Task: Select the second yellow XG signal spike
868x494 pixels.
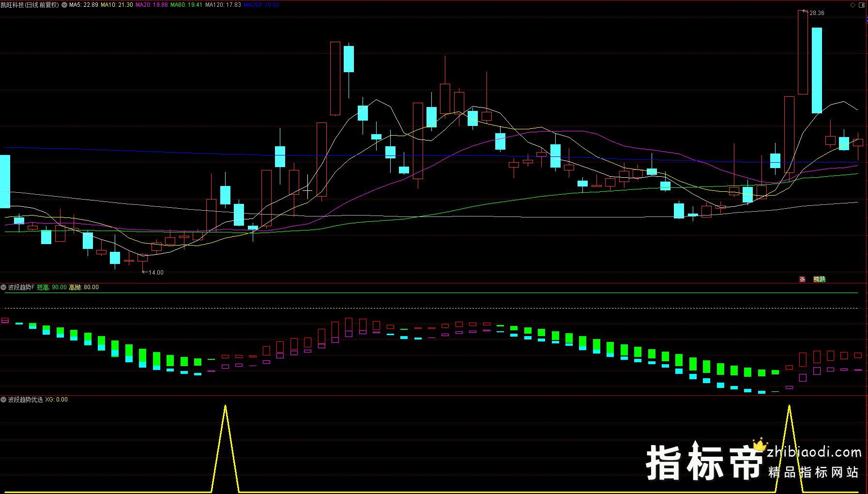Action: click(789, 448)
